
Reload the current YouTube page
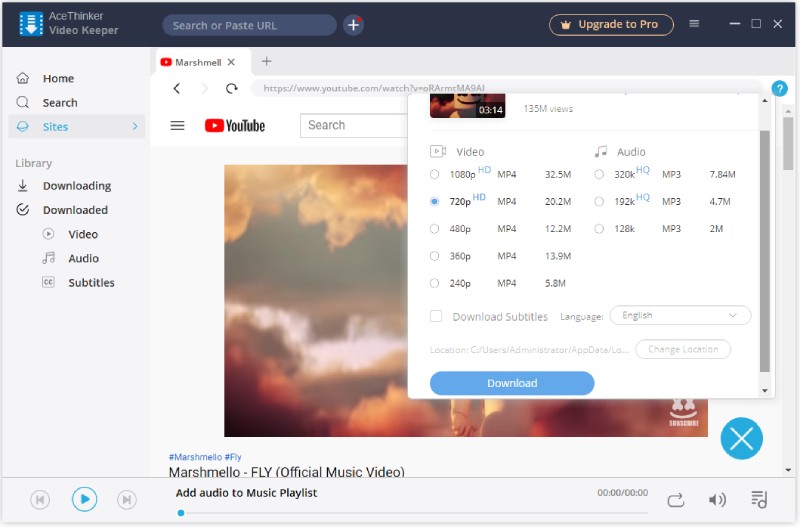point(232,88)
